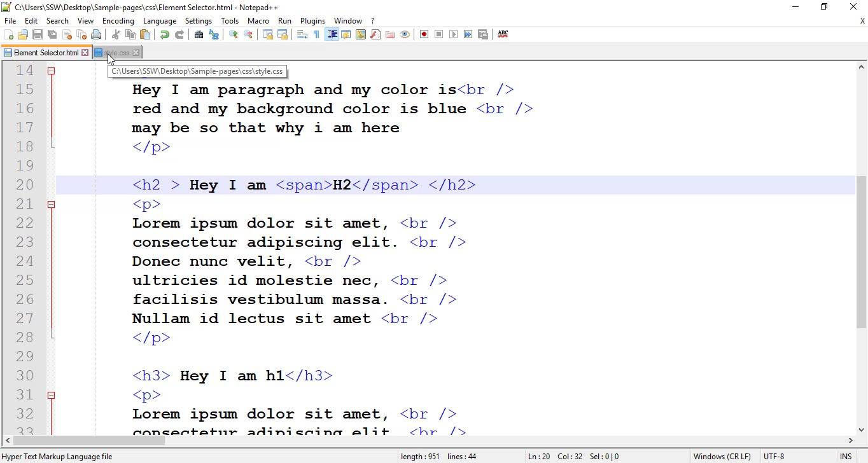Click the Redo arrow icon
Viewport: 868px width, 463px height.
pyautogui.click(x=179, y=34)
